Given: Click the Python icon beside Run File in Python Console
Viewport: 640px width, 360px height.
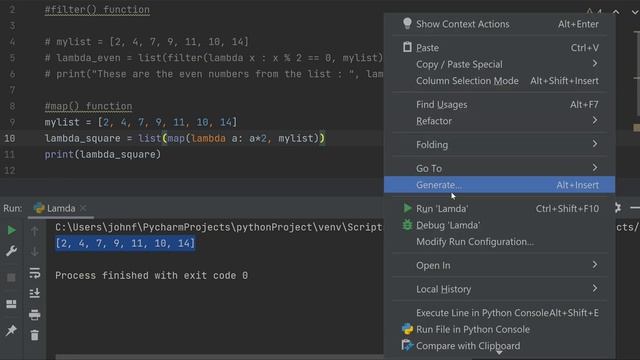Looking at the screenshot, I should click(x=407, y=329).
